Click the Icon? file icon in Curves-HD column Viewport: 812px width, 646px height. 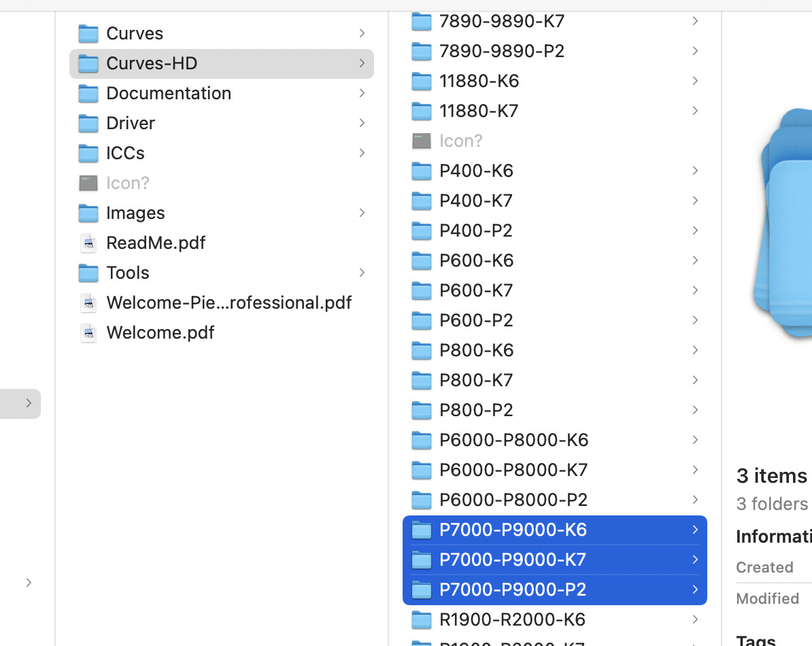tap(421, 141)
